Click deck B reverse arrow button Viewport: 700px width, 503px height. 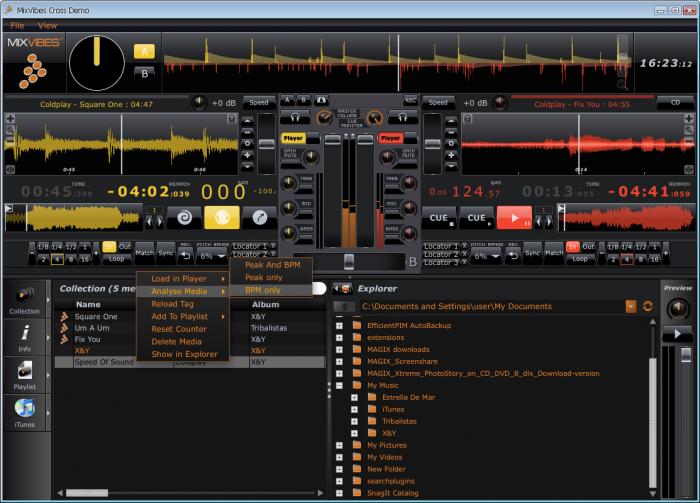(514, 256)
